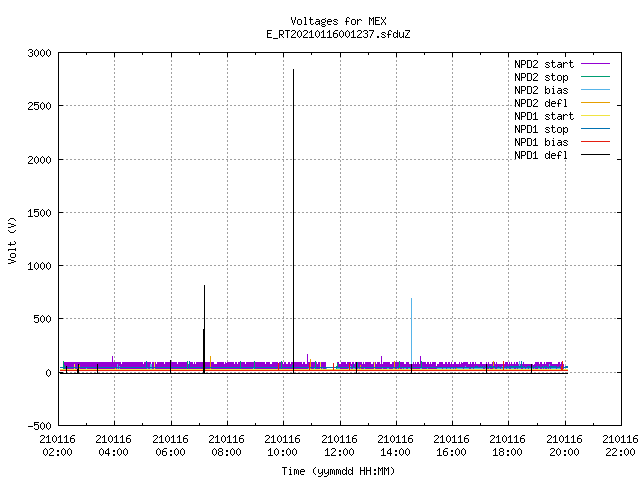The height and width of the screenshot is (480, 640).
Task: Click the 210116 16:00 x-axis label
Action: coord(452,445)
